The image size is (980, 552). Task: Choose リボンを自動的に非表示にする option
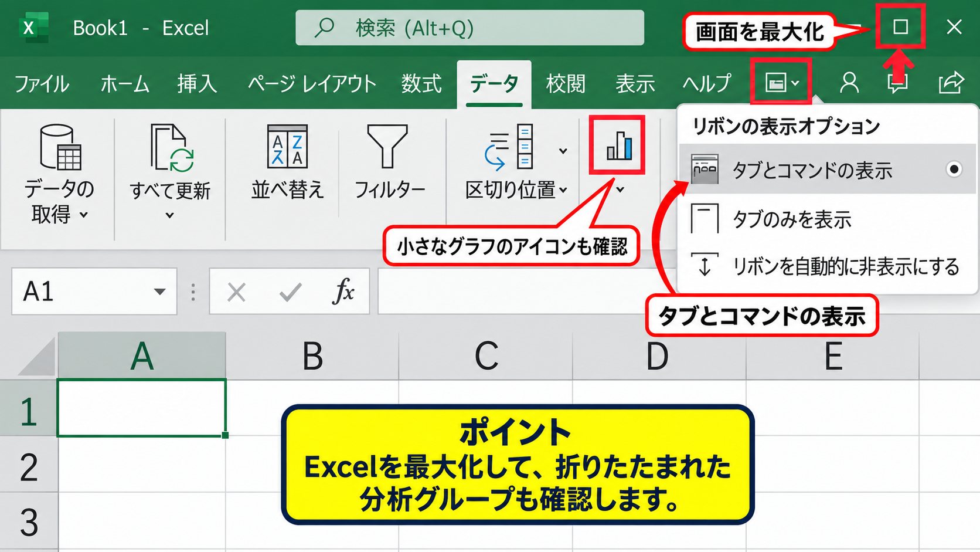[826, 266]
